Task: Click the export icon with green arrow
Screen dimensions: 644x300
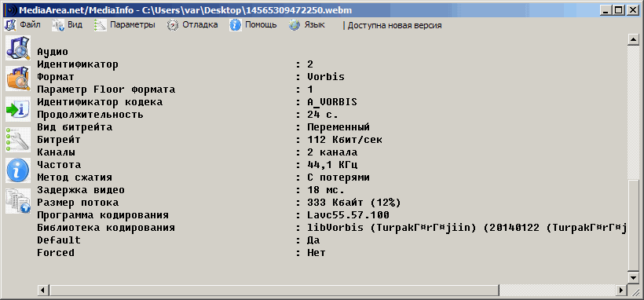Action: point(17,109)
